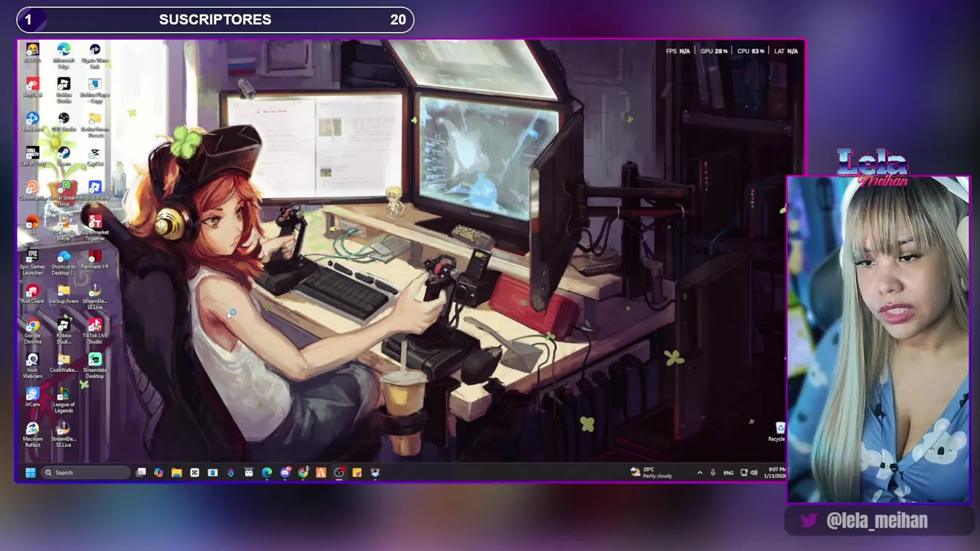Open Google Chrome desktop shortcut
This screenshot has width=980, height=551.
pyautogui.click(x=32, y=331)
